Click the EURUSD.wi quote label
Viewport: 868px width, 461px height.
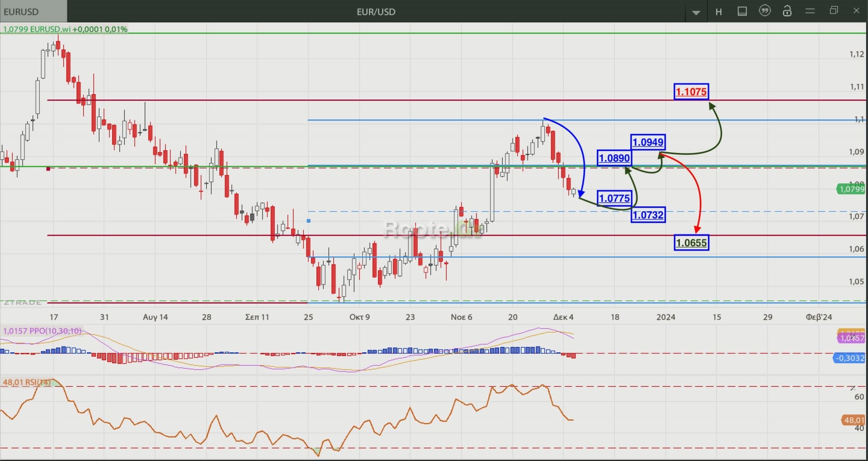click(x=65, y=29)
